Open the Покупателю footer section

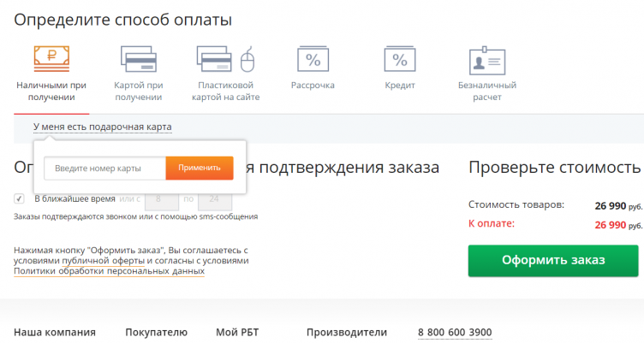coord(156,333)
